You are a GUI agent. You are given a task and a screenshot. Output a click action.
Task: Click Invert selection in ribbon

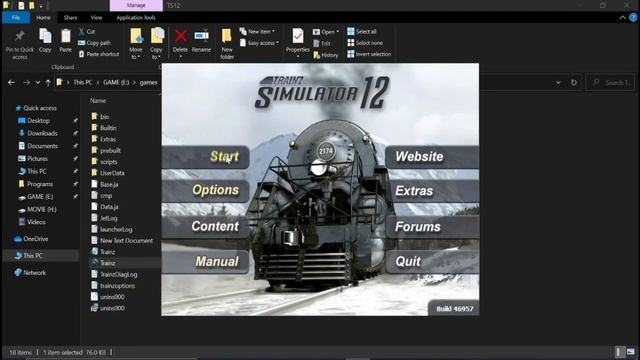click(369, 54)
